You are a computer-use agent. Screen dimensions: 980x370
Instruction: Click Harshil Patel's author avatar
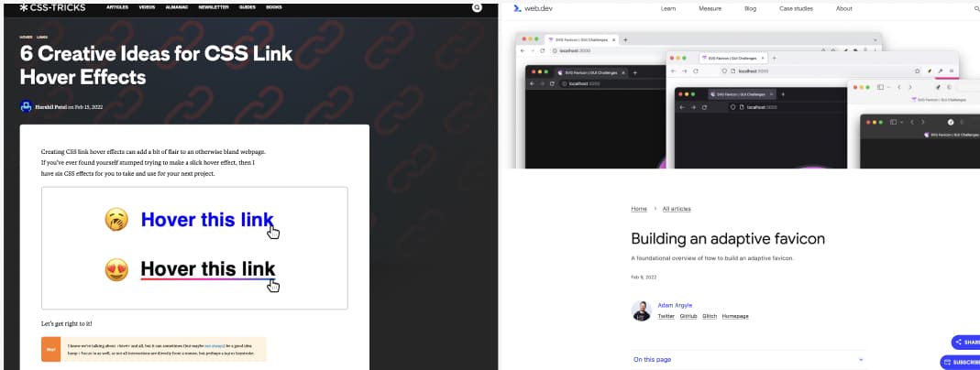point(26,106)
